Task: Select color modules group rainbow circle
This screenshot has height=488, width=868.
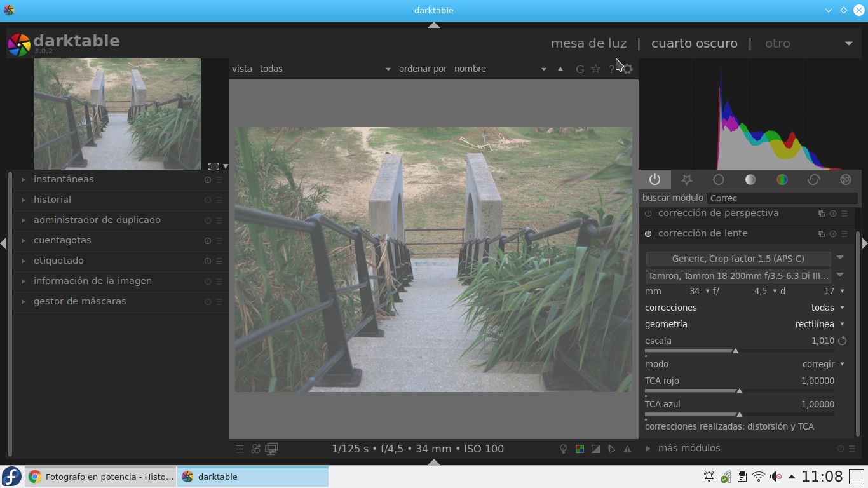Action: coord(782,180)
